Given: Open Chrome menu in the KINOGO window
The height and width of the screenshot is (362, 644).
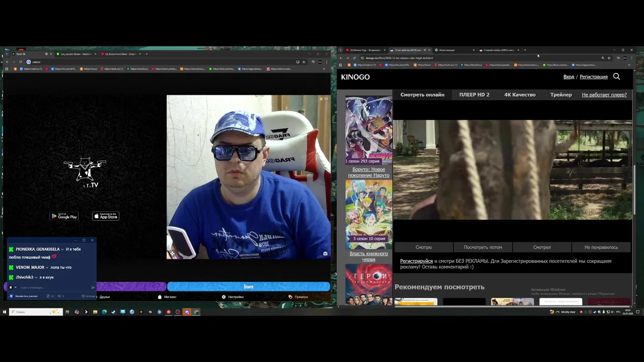Looking at the screenshot, I should click(x=632, y=58).
